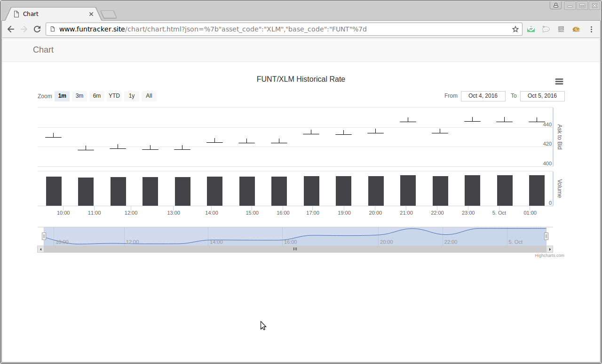Click the browser back arrow

[11, 29]
